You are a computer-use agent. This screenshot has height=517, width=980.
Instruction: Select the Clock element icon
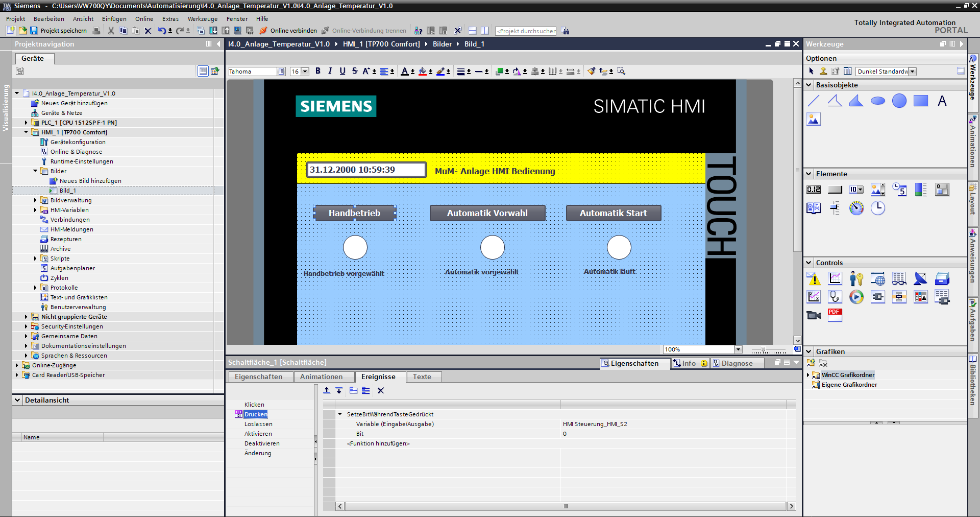(x=877, y=208)
